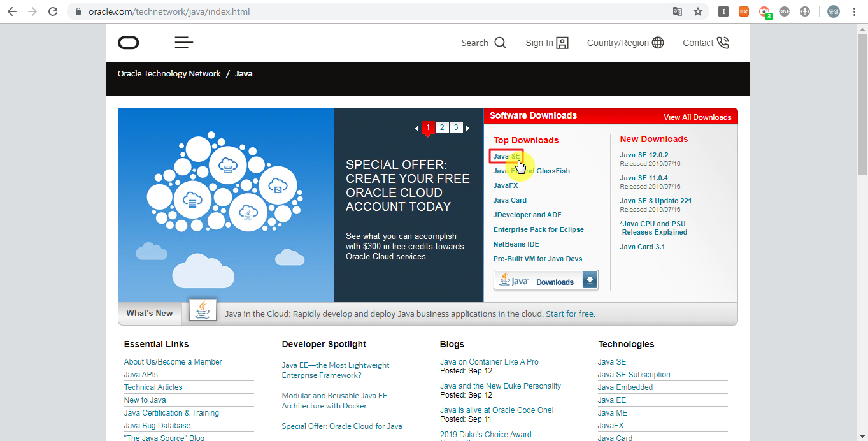Open Java is alive at Oracle Code One
The height and width of the screenshot is (441, 868).
click(x=497, y=410)
